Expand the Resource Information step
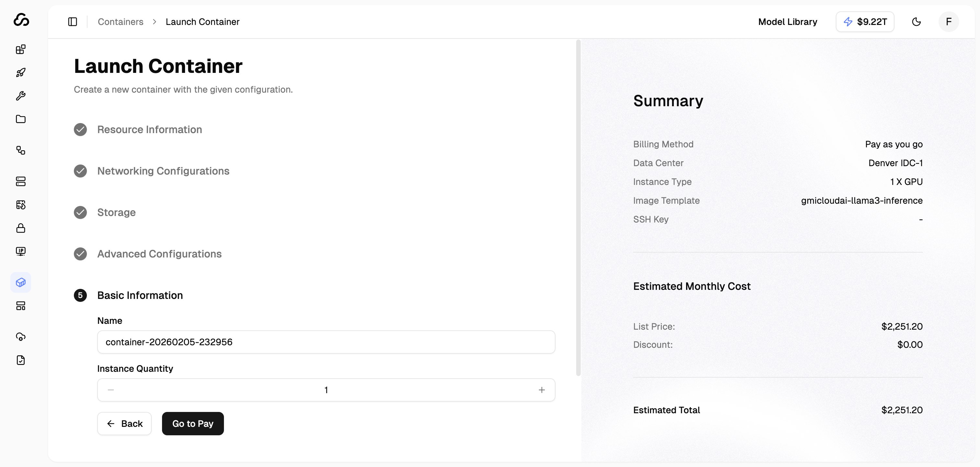Image resolution: width=980 pixels, height=467 pixels. [x=149, y=130]
